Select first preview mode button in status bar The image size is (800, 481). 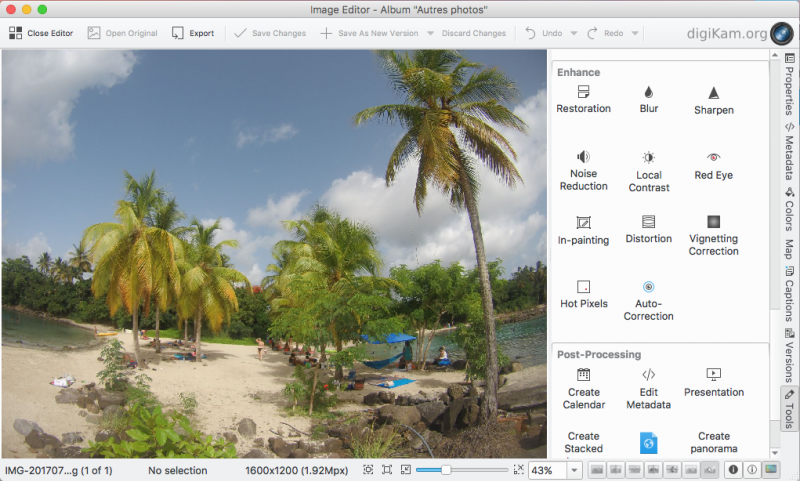point(597,470)
